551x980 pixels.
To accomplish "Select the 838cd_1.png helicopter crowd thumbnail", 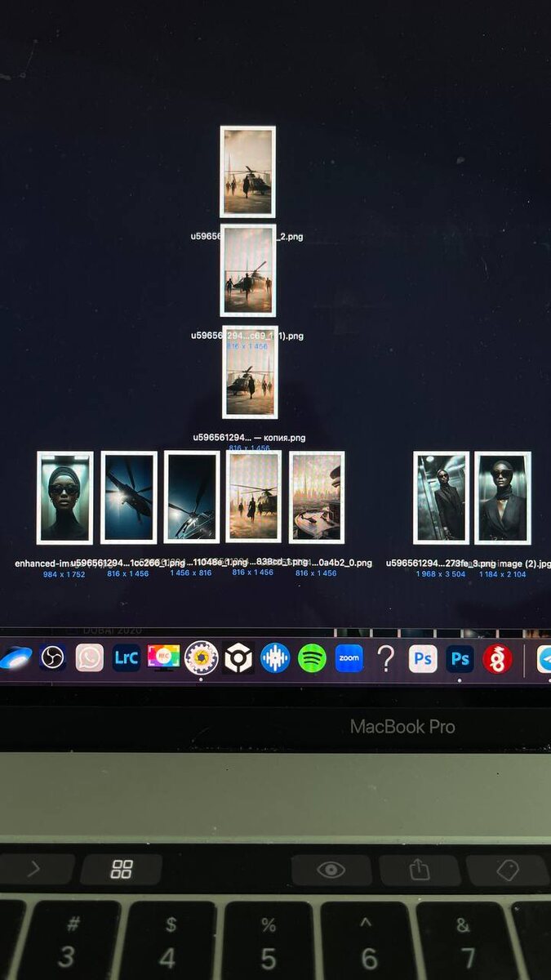I will (254, 497).
